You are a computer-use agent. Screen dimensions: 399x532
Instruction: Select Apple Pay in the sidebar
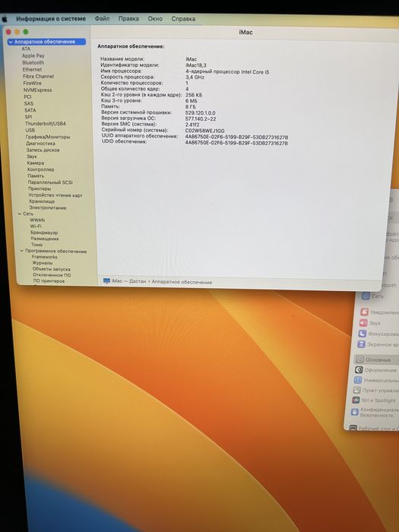click(33, 55)
